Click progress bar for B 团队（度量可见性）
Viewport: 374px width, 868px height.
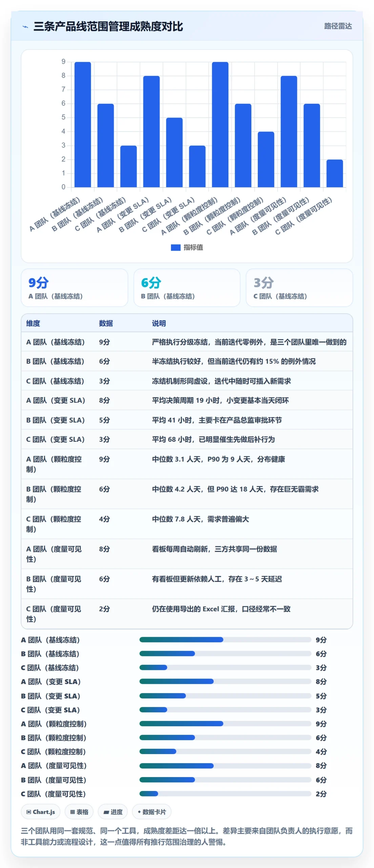(225, 780)
